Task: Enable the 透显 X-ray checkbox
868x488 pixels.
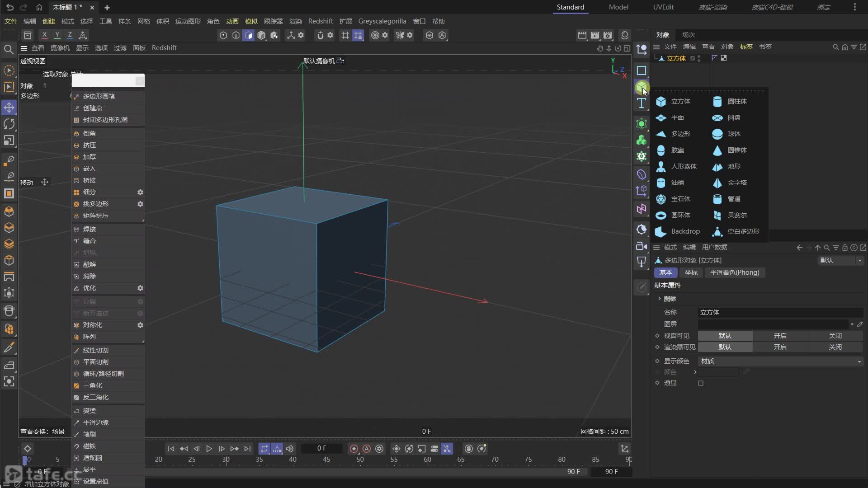Action: [701, 383]
